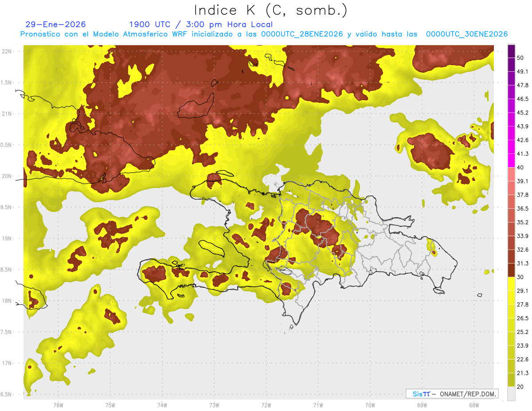Click the salmon swatch between 39.1 and 40

click(511, 174)
